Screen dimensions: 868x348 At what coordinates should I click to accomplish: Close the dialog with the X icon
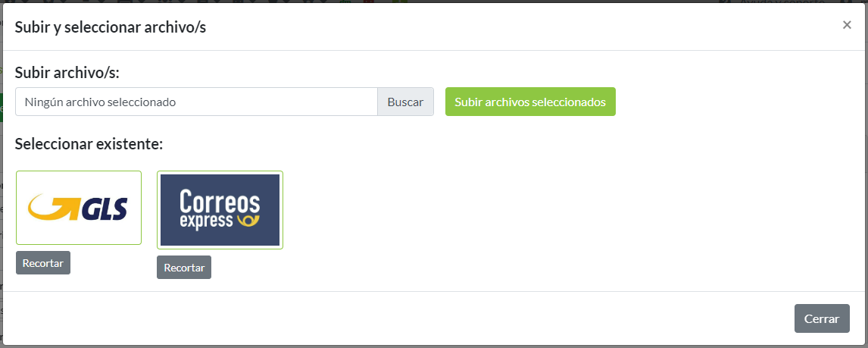point(847,25)
